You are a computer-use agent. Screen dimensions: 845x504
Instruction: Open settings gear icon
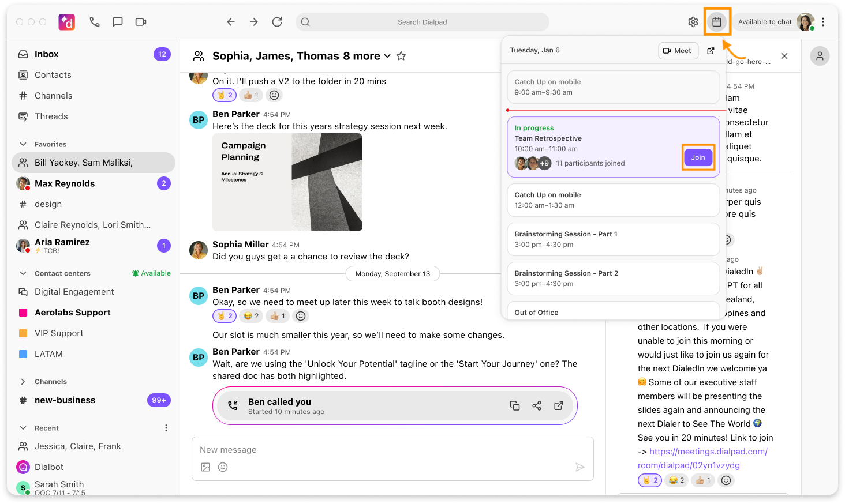[x=693, y=22]
